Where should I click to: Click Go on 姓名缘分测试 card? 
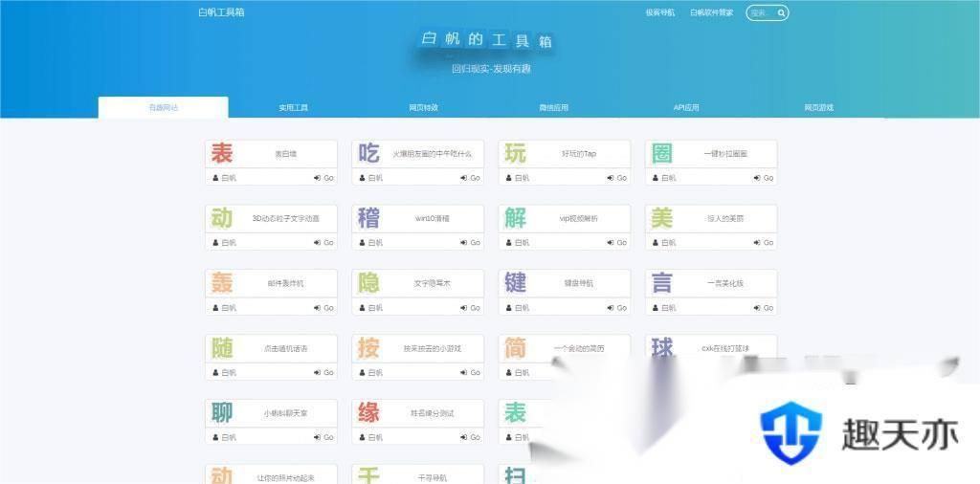coord(471,438)
